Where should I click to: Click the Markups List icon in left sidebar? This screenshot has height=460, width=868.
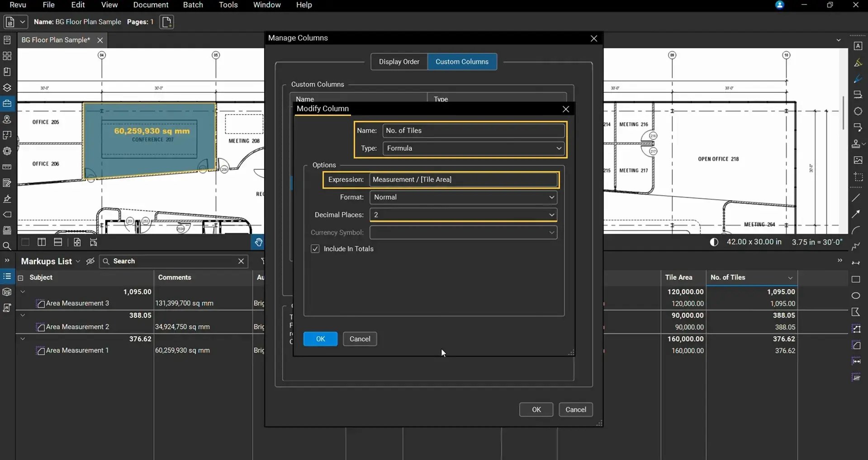coord(7,276)
